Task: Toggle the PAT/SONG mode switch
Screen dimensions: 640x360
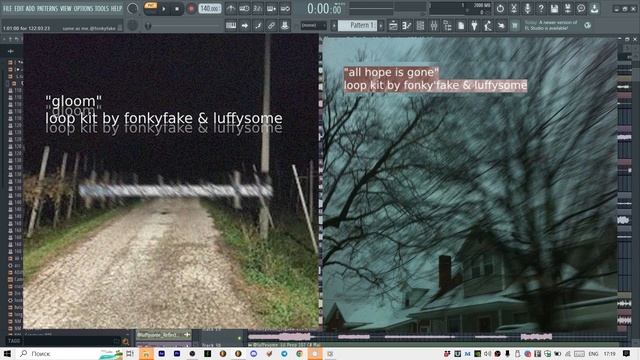Action: point(151,8)
